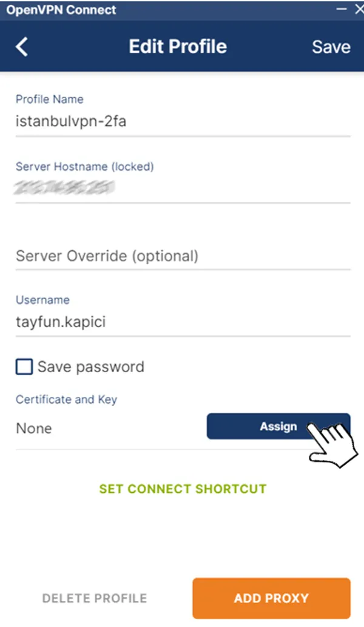Open the Set Connect Shortcut link
This screenshot has height=627, width=364.
pos(183,489)
